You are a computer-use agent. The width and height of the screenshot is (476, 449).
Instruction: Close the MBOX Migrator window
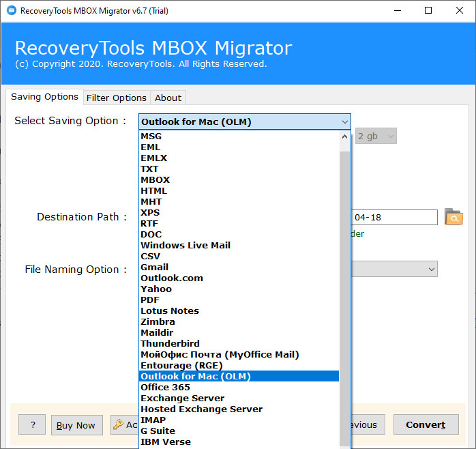coord(460,11)
